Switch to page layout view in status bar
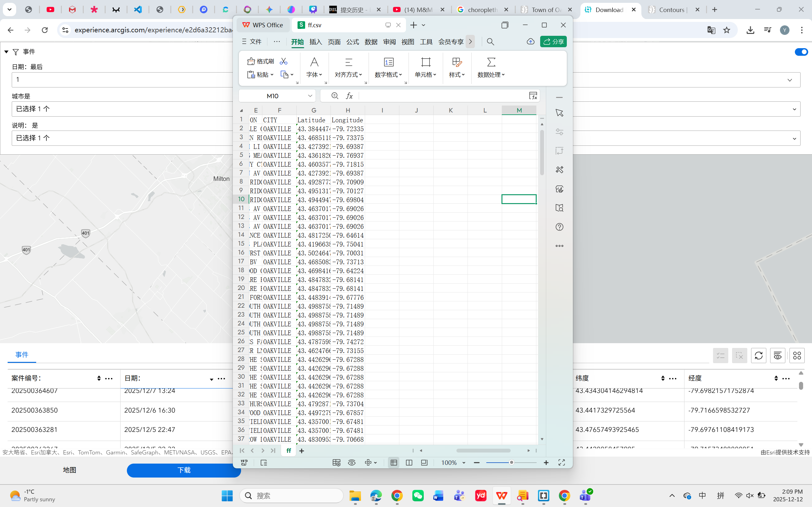This screenshot has width=812, height=507. pyautogui.click(x=409, y=463)
